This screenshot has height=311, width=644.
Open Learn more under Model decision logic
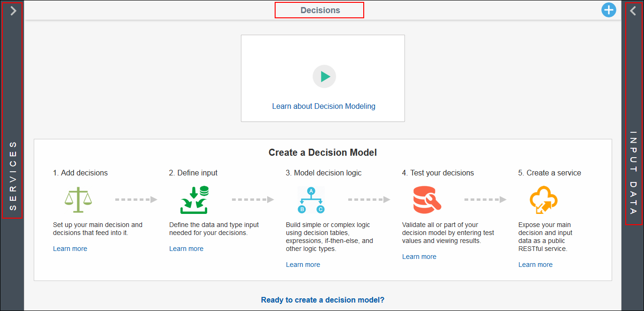click(303, 264)
